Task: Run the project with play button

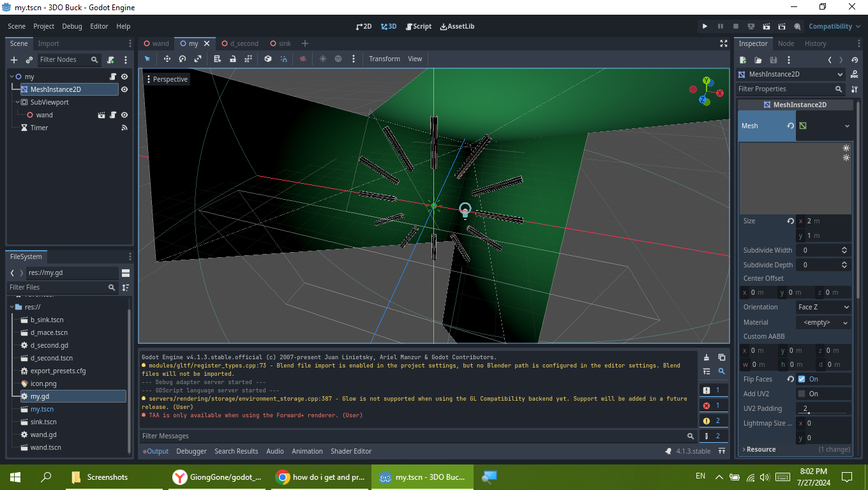Action: click(705, 26)
